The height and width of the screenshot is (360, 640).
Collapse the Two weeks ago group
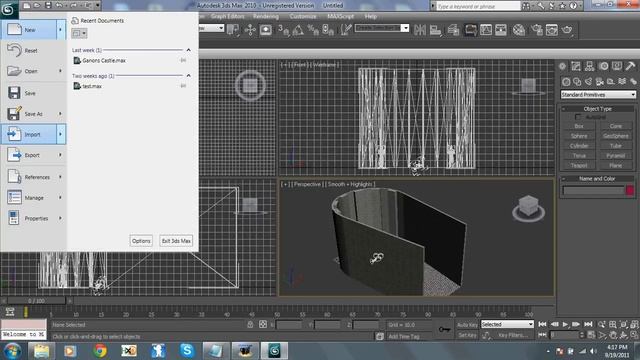[188, 76]
